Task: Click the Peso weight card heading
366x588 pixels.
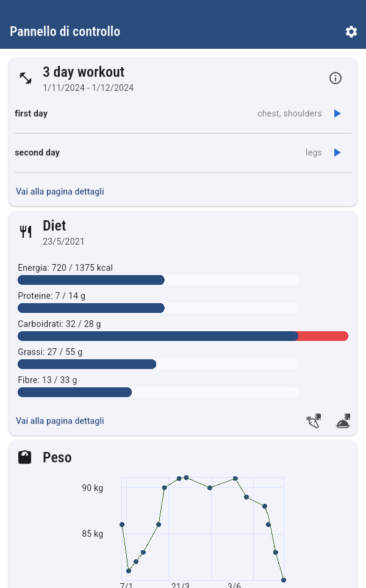Action: click(x=57, y=457)
